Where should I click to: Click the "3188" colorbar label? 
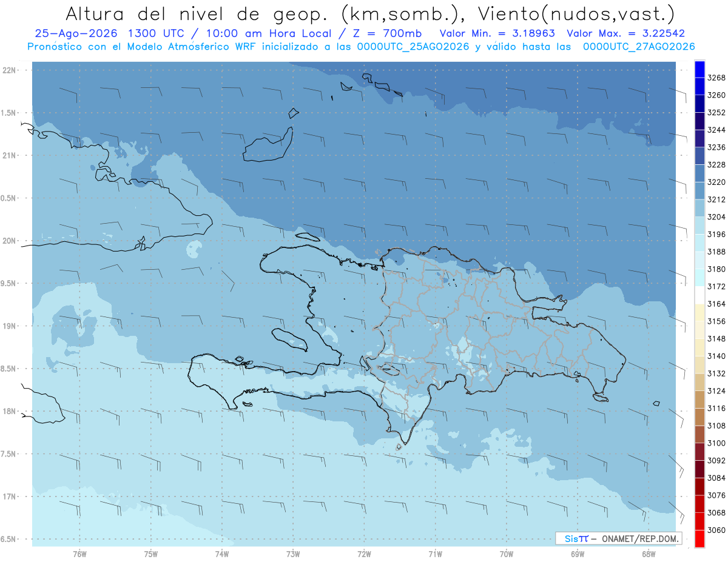716,252
